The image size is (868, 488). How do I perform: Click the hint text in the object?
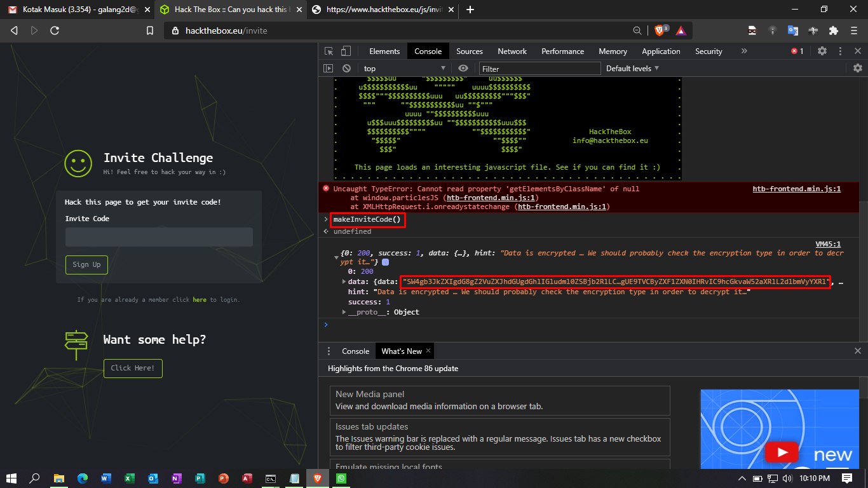(x=550, y=292)
